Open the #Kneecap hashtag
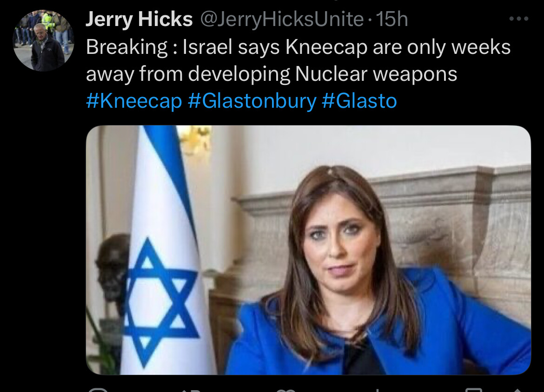 click(134, 101)
